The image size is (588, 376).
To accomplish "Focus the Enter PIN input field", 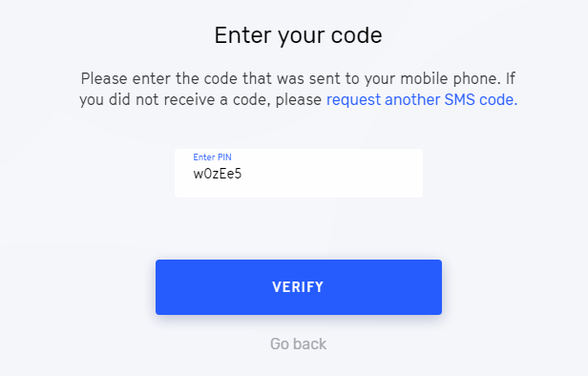I will coord(299,173).
